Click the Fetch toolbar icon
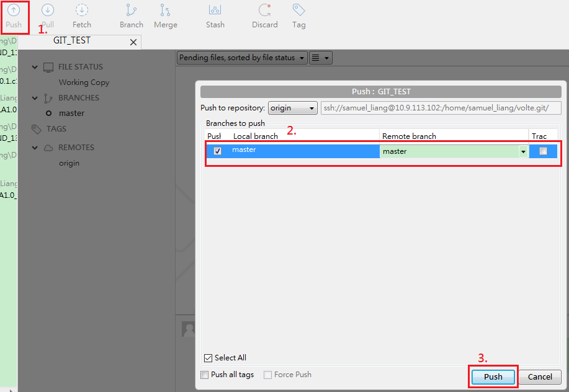 click(x=82, y=16)
